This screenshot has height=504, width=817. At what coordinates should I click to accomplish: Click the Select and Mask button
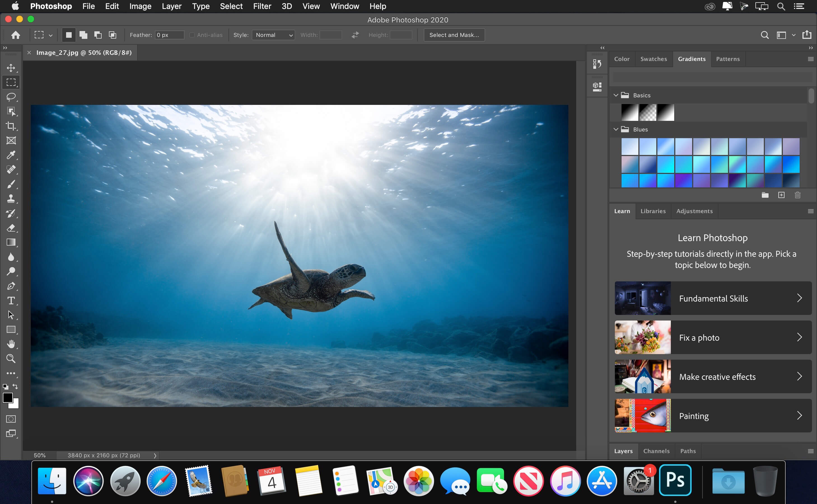point(454,34)
